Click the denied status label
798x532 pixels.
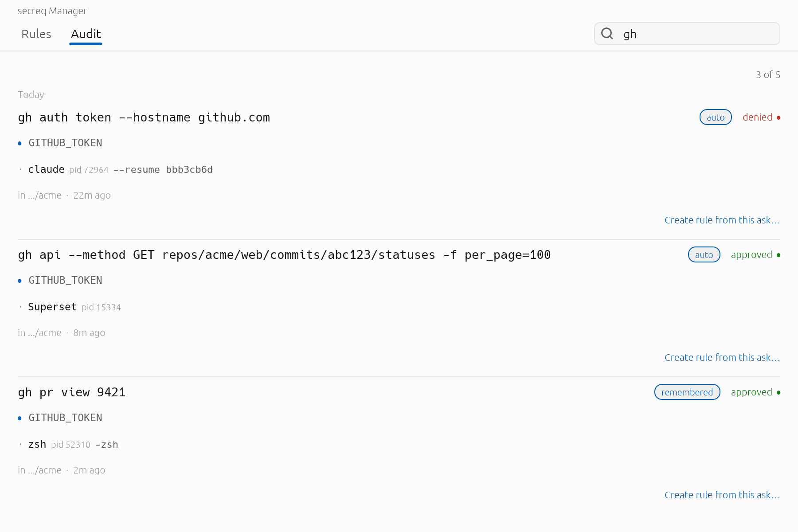757,117
